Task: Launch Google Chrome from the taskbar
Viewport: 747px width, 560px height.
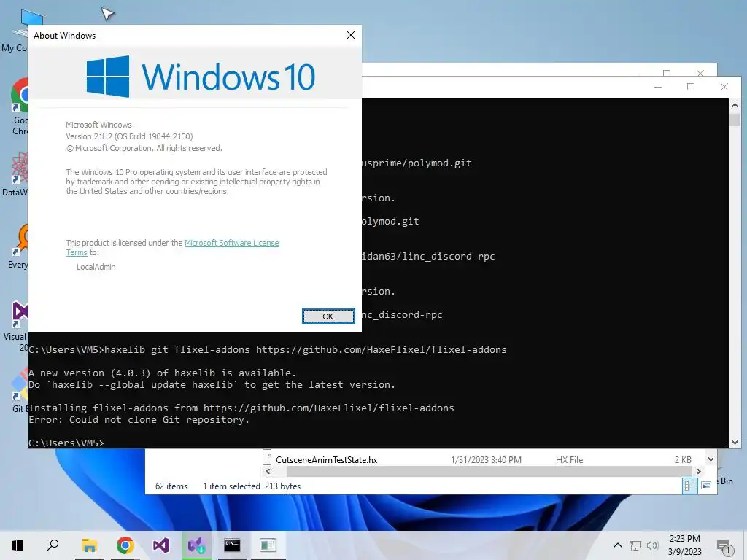Action: tap(125, 545)
